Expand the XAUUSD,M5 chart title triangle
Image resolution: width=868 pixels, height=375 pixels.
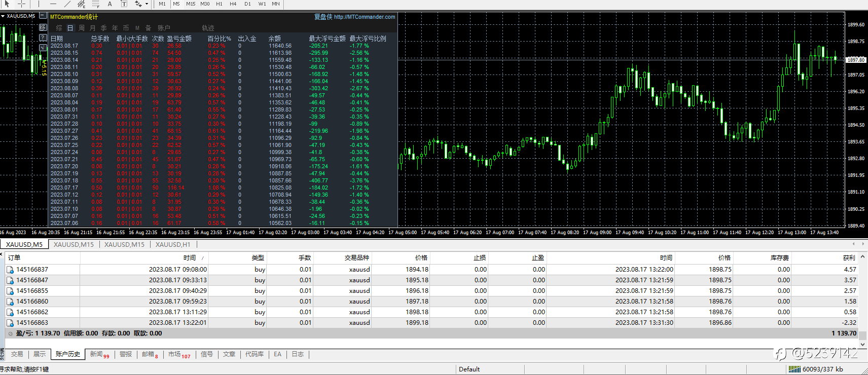tap(3, 16)
